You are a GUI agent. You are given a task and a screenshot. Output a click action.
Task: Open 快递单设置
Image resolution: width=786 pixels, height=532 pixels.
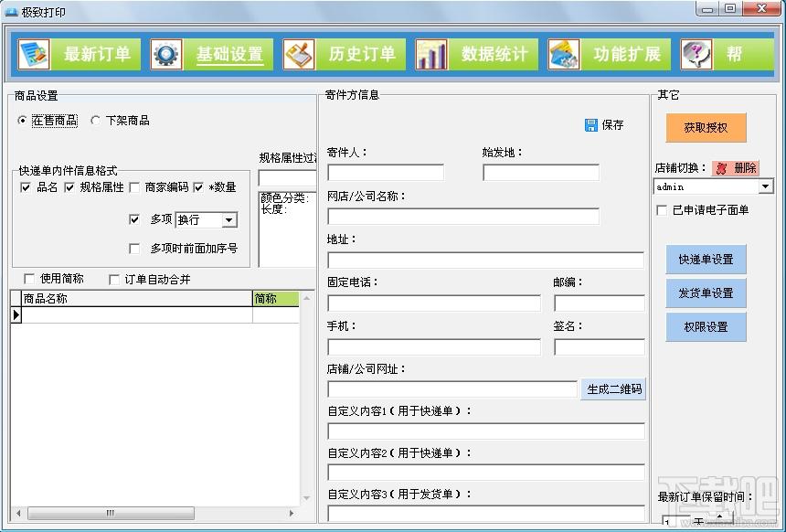706,260
